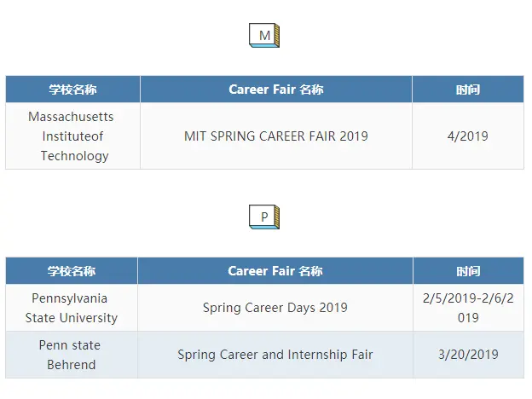
Task: Click first table's 学校名称 header
Action: click(x=72, y=90)
